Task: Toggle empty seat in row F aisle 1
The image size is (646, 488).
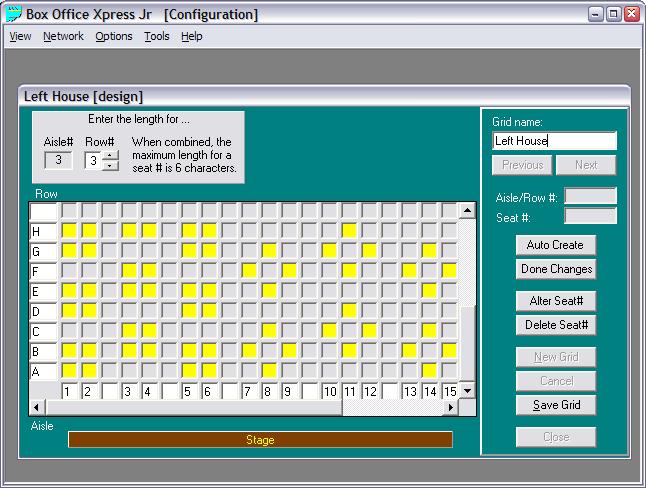Action: pos(69,270)
